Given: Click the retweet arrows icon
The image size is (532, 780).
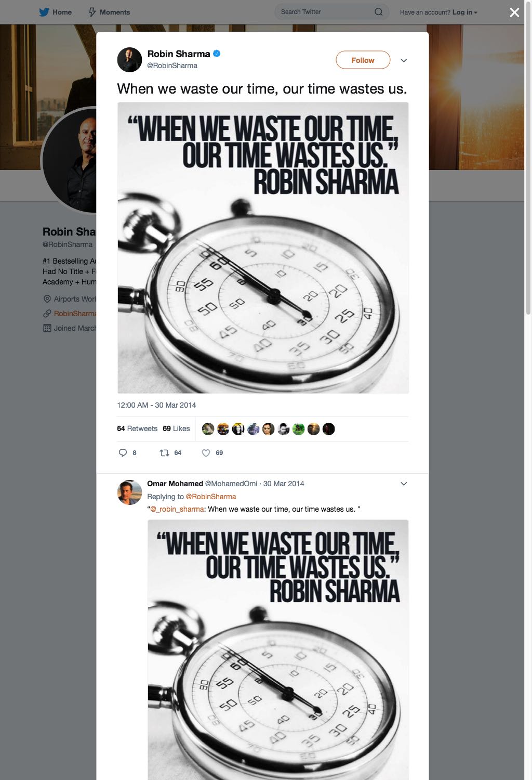Looking at the screenshot, I should click(x=164, y=453).
